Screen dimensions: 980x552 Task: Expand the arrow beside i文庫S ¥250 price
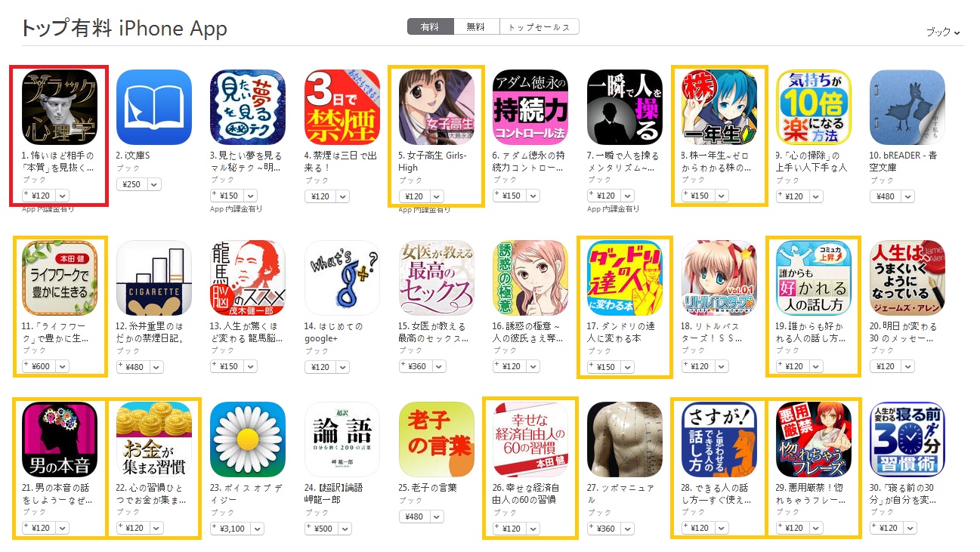pos(155,184)
